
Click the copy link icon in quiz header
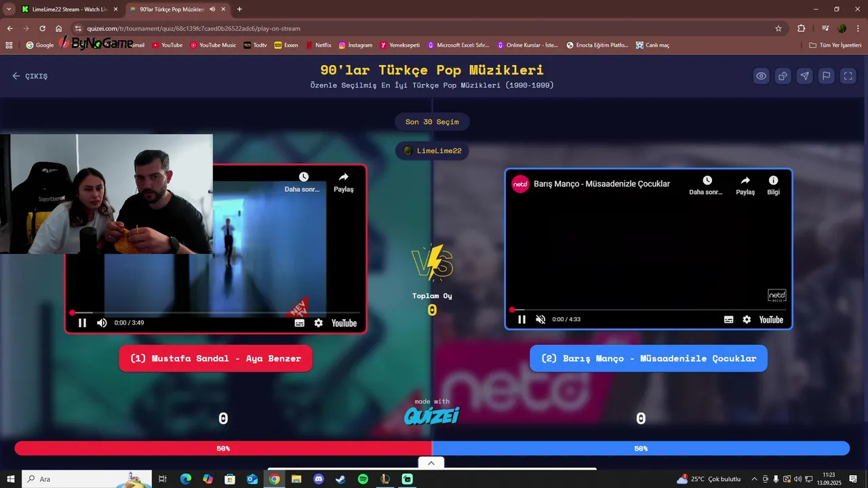pos(783,76)
